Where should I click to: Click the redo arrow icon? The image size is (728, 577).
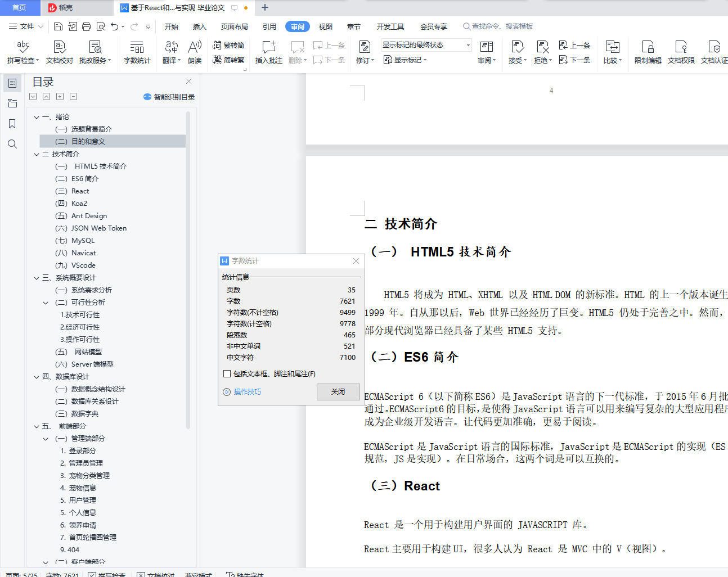[x=134, y=26]
